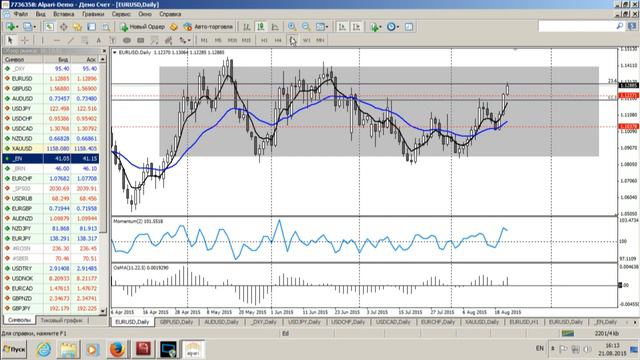Image resolution: width=640 pixels, height=360 pixels.
Task: Zoom in on the chart
Action: (292, 27)
